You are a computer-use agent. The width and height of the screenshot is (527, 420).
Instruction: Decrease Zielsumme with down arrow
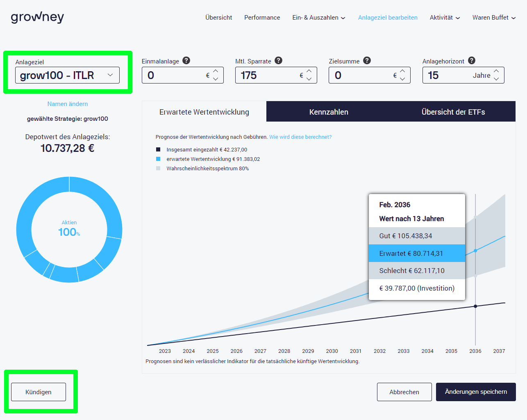(402, 79)
